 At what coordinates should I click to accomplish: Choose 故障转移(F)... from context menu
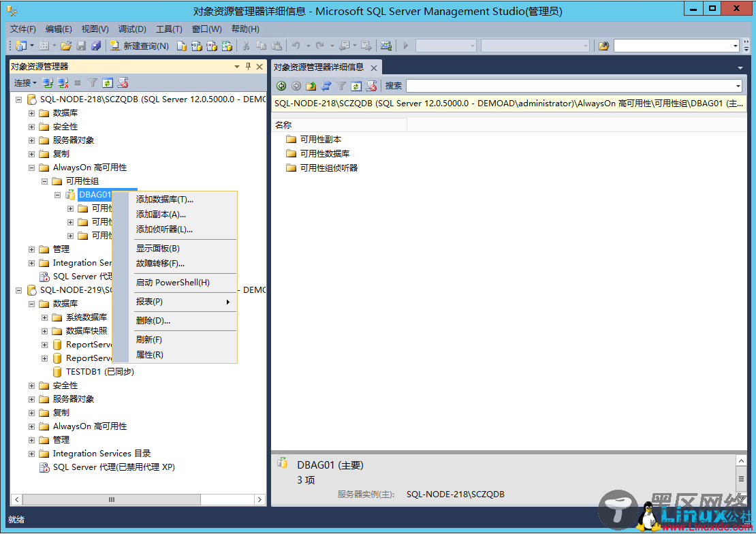coord(175,264)
